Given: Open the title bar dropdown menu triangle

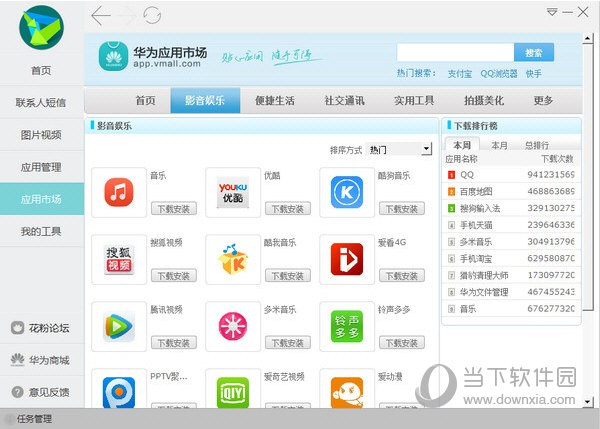Looking at the screenshot, I should (552, 12).
